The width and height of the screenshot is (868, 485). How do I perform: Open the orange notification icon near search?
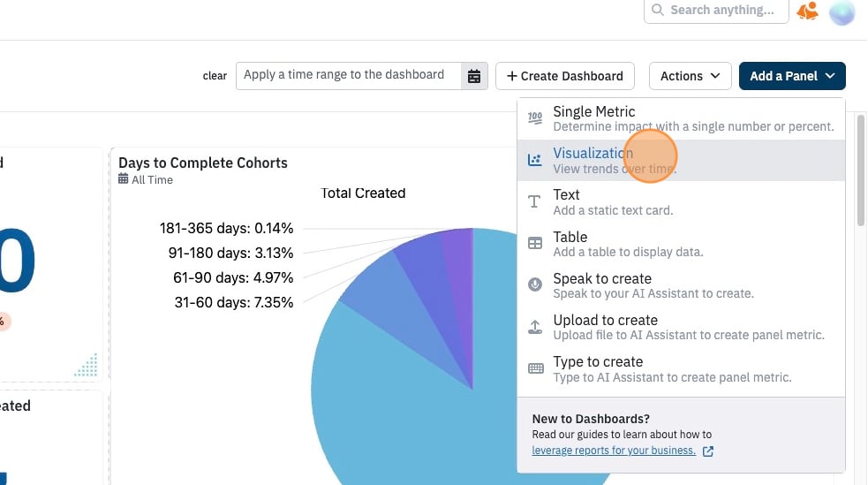pos(807,11)
